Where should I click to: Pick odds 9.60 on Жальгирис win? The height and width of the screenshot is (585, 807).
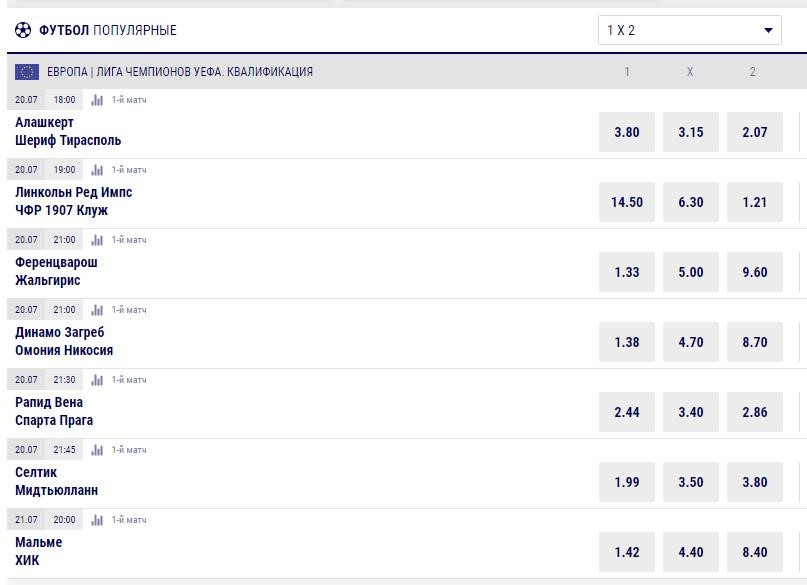tap(755, 272)
